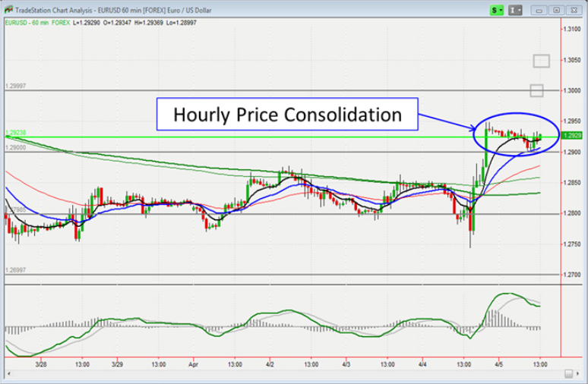Click the TradeStation logo in the title bar

tap(8, 10)
